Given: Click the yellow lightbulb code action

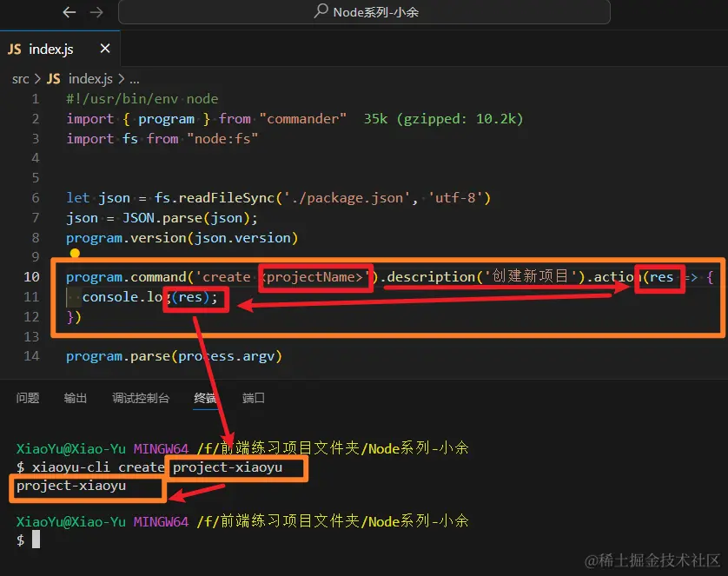Looking at the screenshot, I should [75, 253].
